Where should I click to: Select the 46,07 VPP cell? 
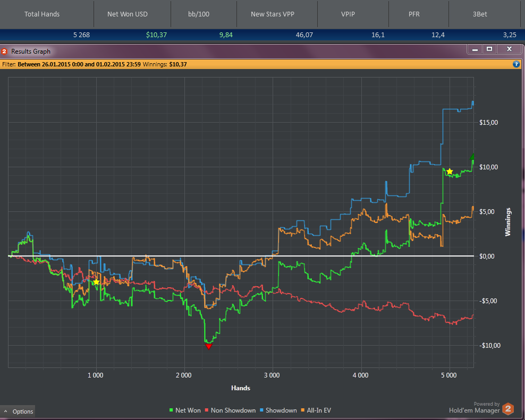click(304, 35)
